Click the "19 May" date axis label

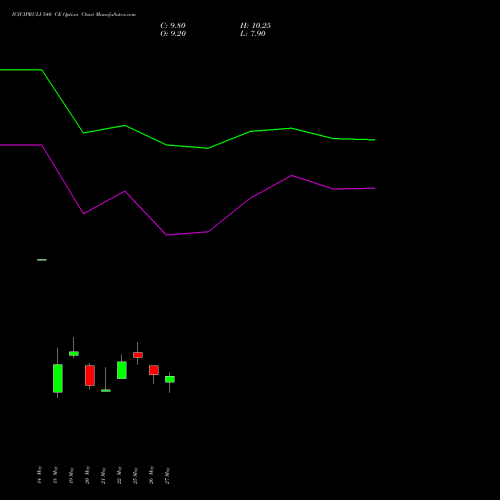click(71, 475)
